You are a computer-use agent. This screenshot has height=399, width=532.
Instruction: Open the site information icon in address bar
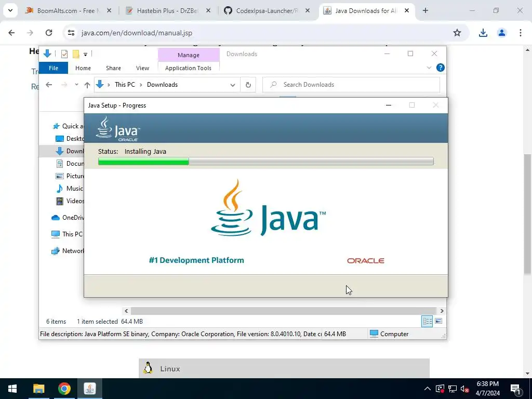[x=71, y=33]
